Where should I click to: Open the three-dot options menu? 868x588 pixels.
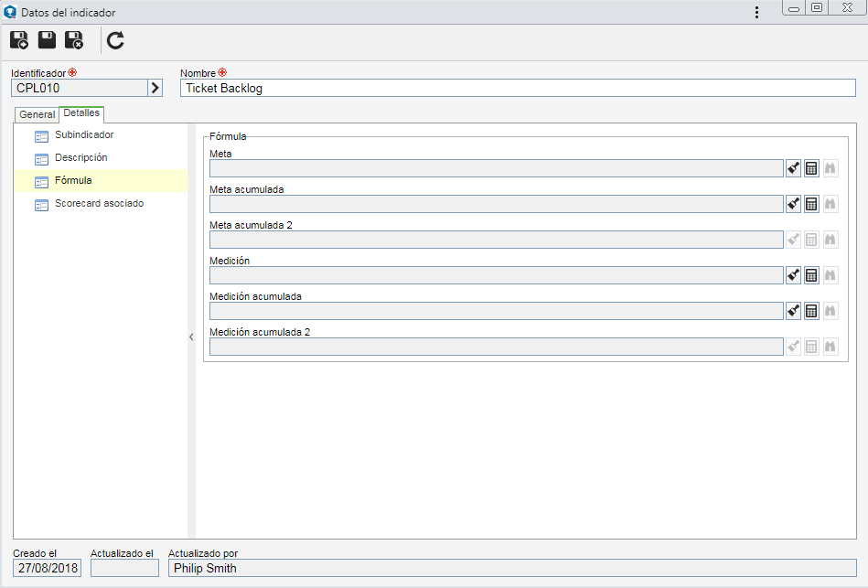tap(756, 13)
